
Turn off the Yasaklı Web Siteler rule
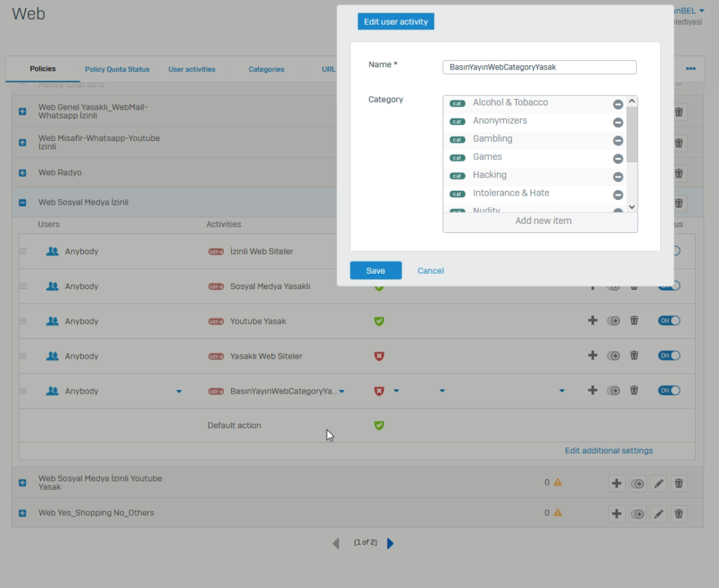pos(668,356)
